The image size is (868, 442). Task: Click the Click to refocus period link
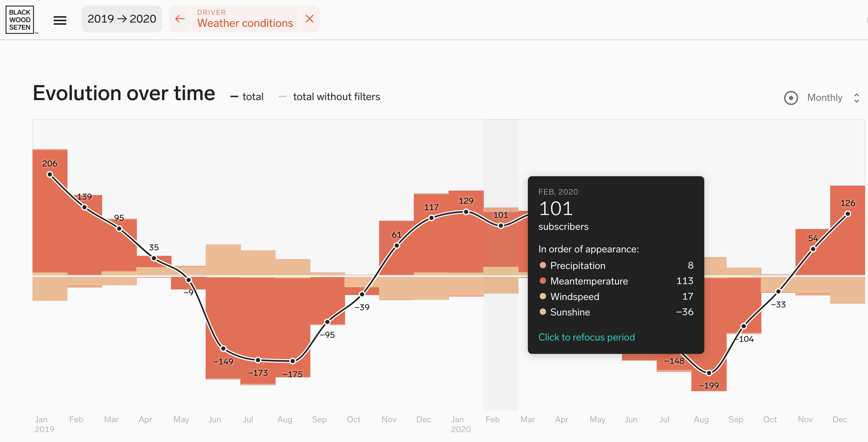[x=586, y=337]
